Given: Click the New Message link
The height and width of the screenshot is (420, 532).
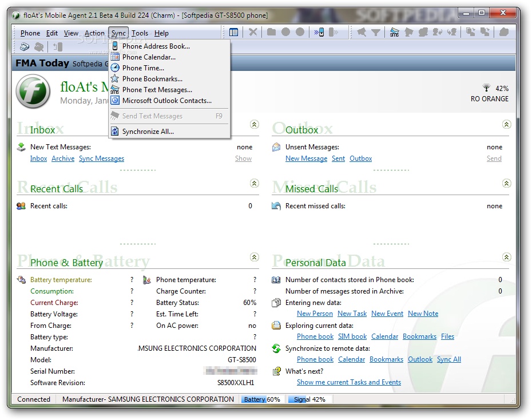Looking at the screenshot, I should [307, 159].
